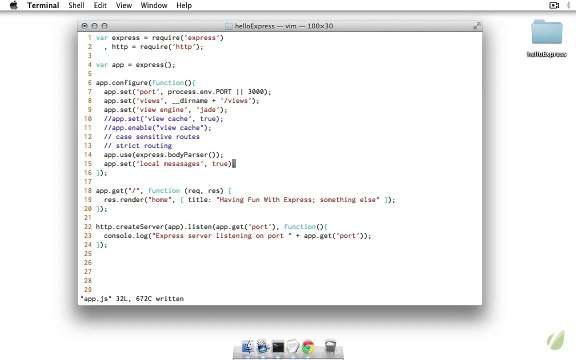
Task: Click the screen recording status icon in menu bar
Action: point(554,5)
